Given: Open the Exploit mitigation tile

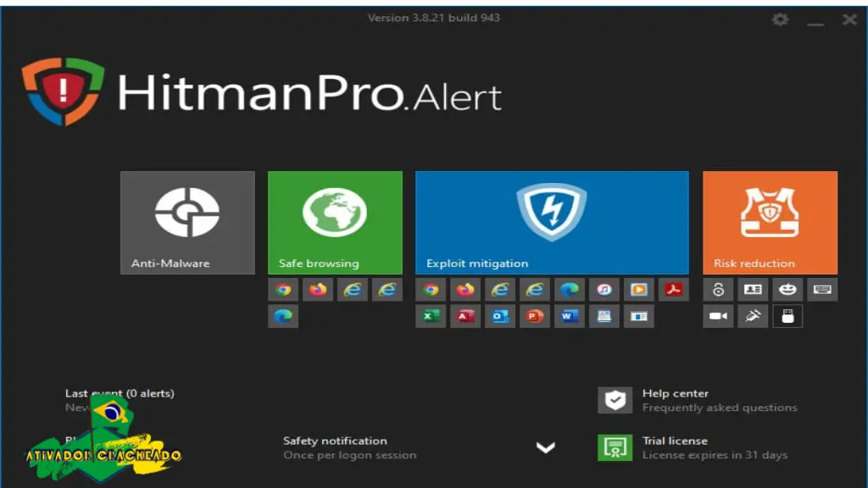Looking at the screenshot, I should (552, 223).
